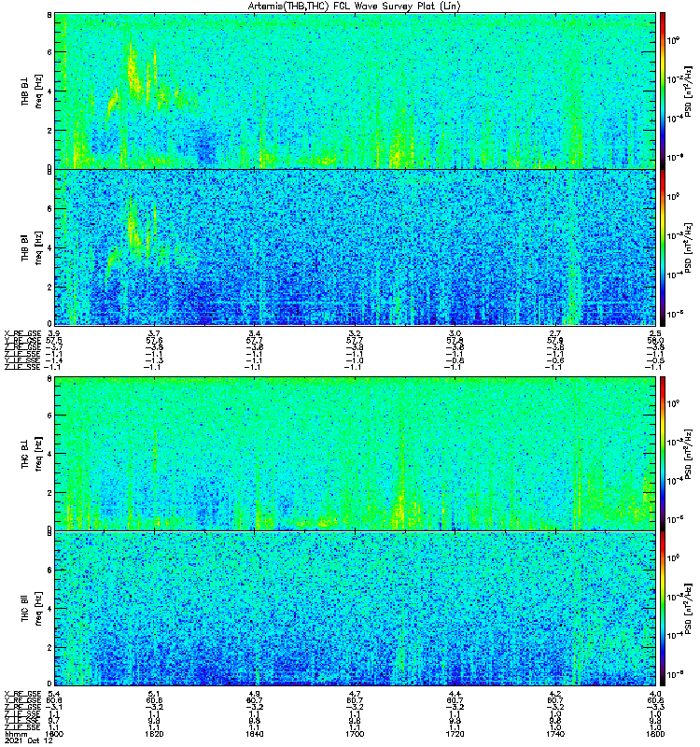Click the '1740' time tick label
700x747 pixels.
point(555,734)
